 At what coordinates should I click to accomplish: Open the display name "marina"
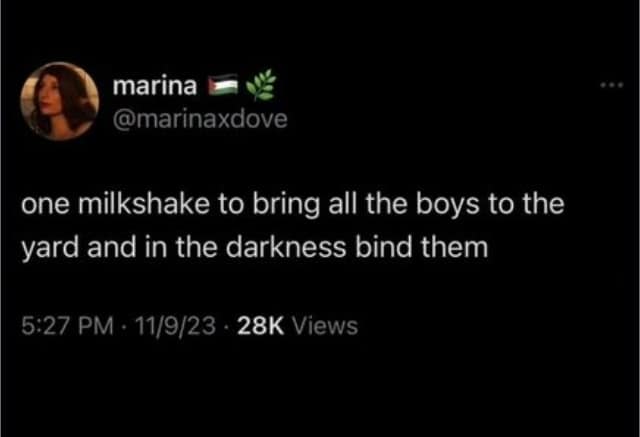(x=155, y=86)
